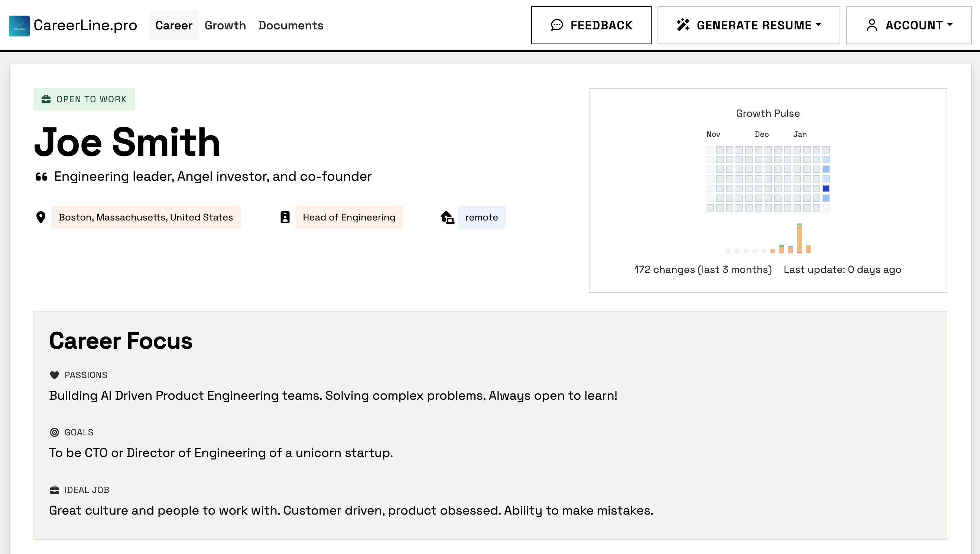The width and height of the screenshot is (980, 554).
Task: Click the CareerLine.pro logo icon
Action: 19,25
